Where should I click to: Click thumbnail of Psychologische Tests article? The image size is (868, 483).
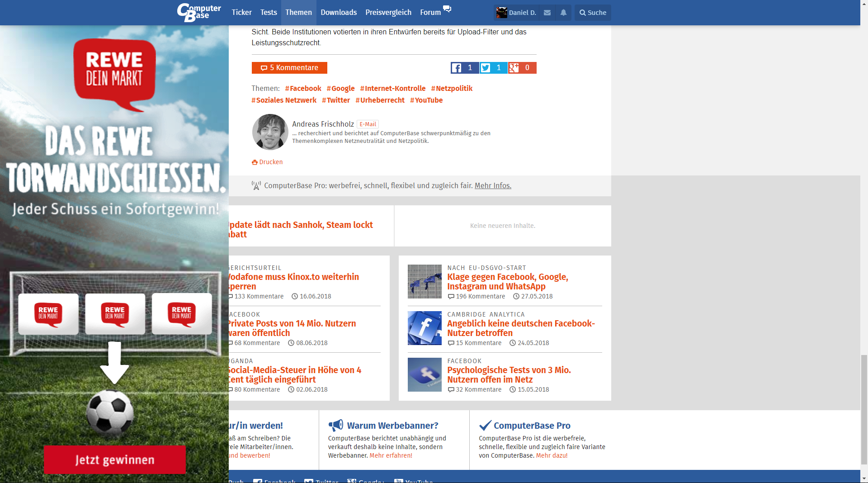(x=425, y=374)
